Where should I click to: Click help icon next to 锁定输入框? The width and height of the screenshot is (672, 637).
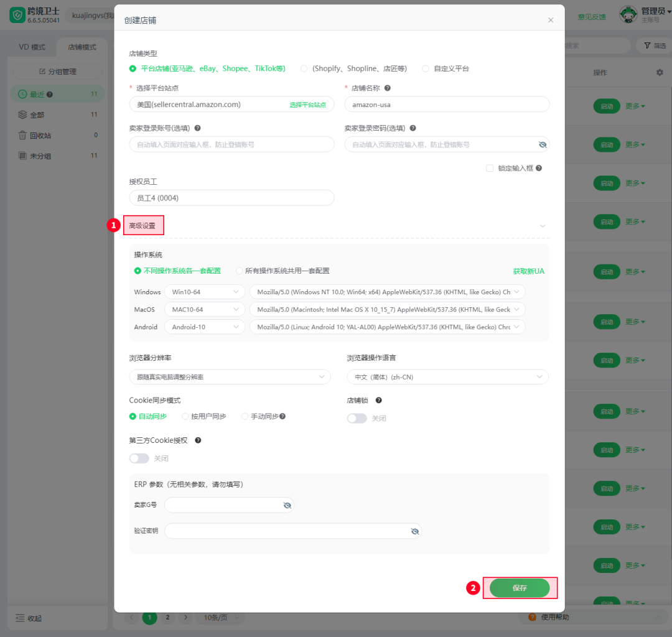[x=539, y=168]
